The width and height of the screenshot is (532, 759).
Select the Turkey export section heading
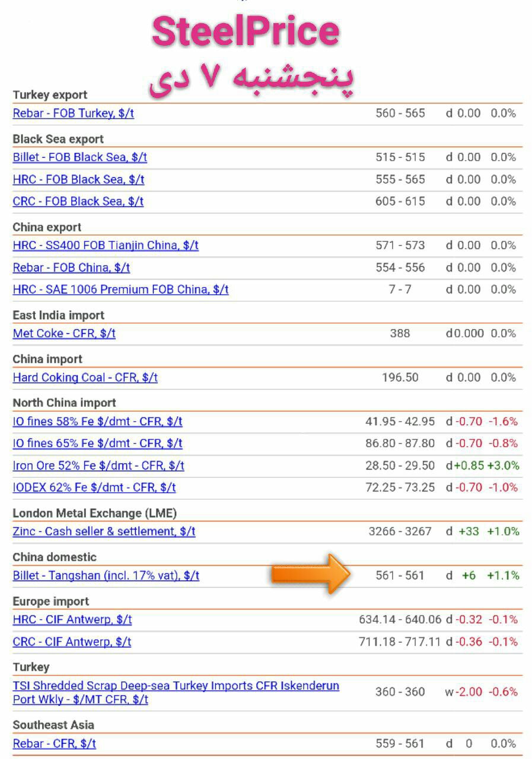50,95
